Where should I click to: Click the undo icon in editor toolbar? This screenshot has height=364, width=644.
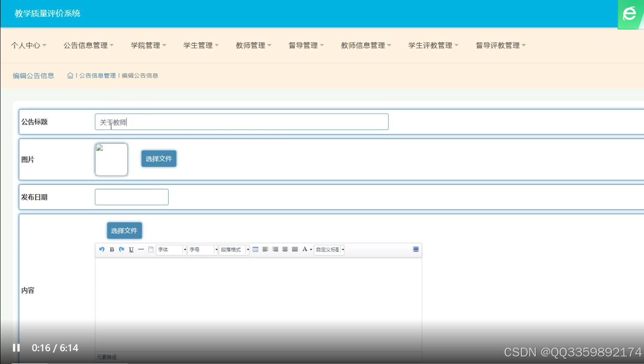pos(102,249)
